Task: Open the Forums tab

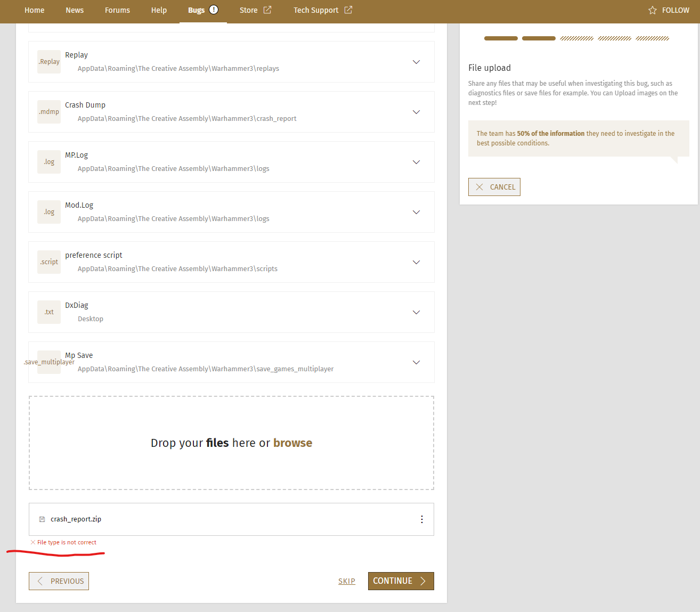Action: pos(117,10)
